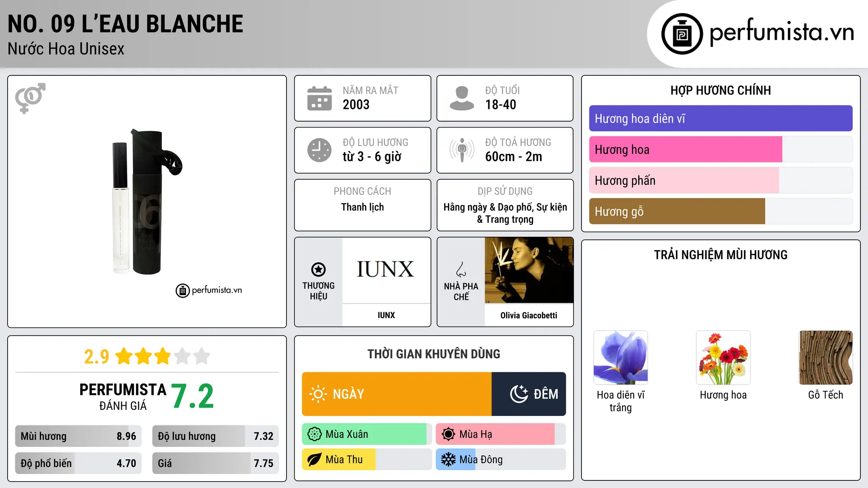This screenshot has height=488, width=868.
Task: Click the green 7.2 Perfumista score
Action: (x=193, y=396)
